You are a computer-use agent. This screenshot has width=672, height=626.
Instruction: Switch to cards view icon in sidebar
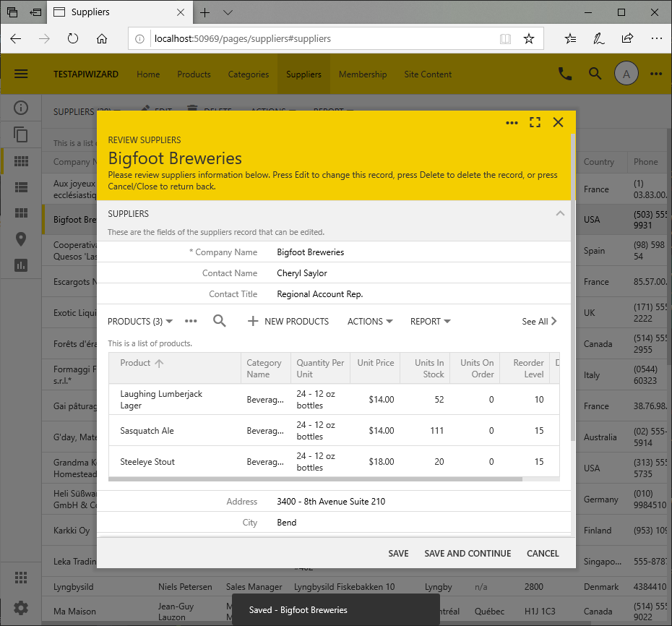[x=21, y=213]
